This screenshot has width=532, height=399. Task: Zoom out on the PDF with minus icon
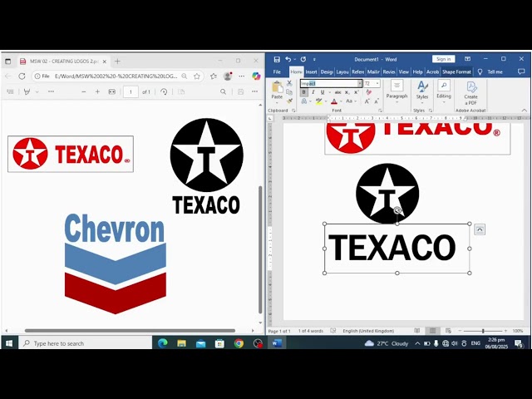[x=84, y=91]
